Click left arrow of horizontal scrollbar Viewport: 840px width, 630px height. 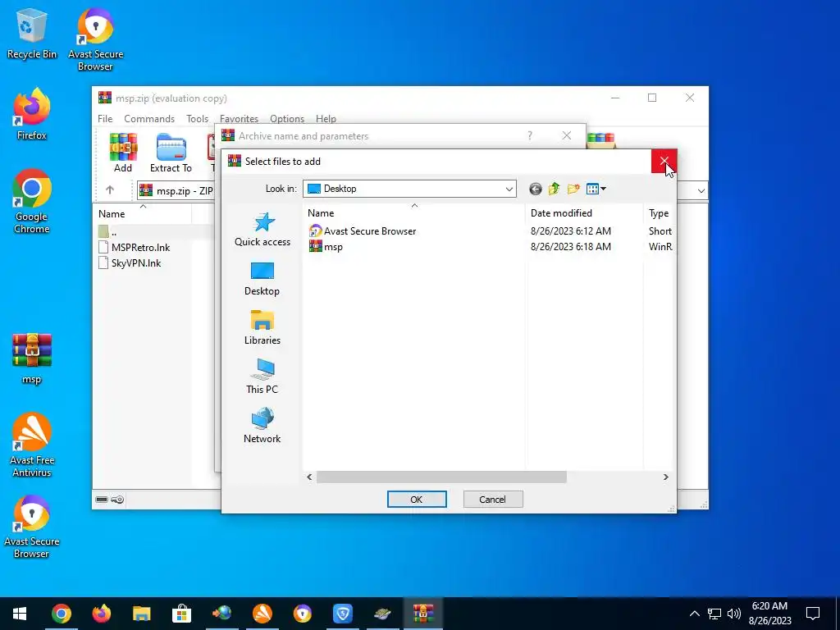point(309,477)
